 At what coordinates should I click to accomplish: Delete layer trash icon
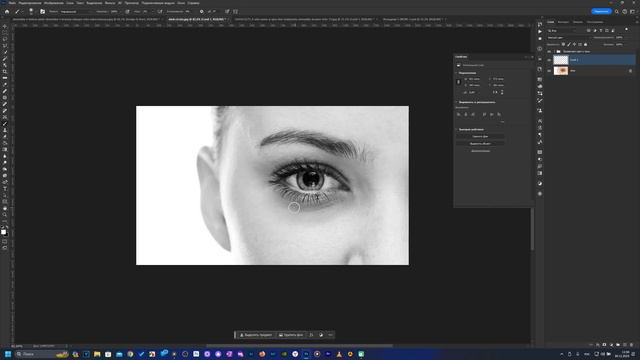[x=631, y=345]
